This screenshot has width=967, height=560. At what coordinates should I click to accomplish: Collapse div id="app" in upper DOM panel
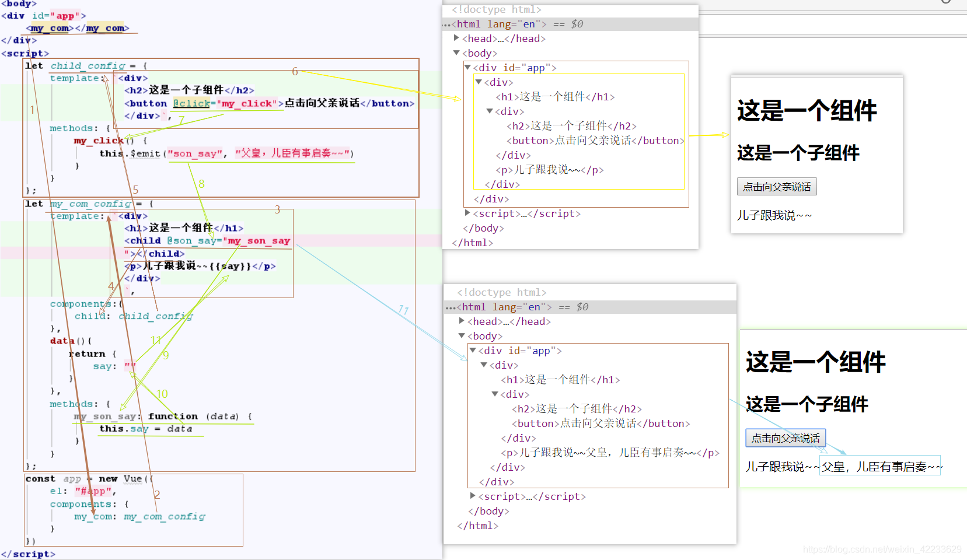[467, 67]
